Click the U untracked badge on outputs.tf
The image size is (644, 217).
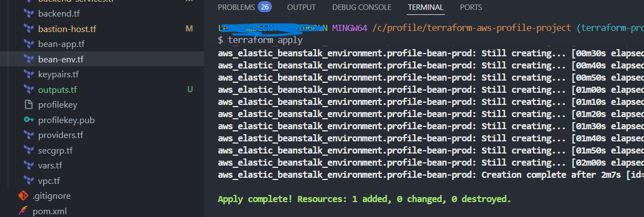click(x=190, y=89)
